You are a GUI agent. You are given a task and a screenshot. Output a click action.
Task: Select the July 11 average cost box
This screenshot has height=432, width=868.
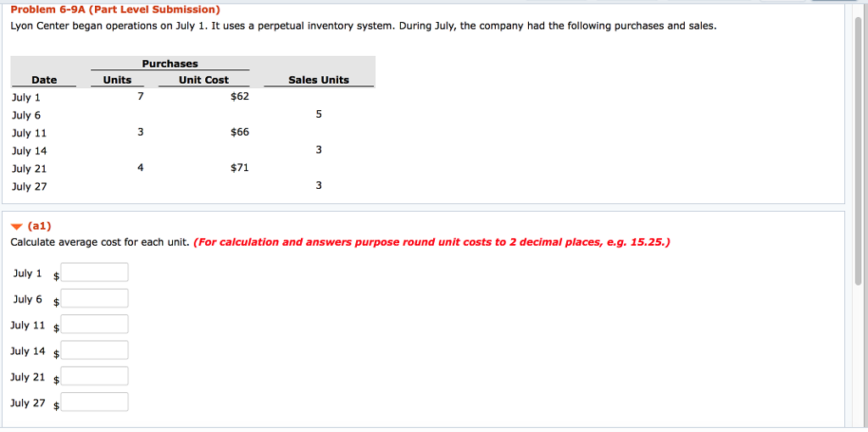tap(94, 324)
